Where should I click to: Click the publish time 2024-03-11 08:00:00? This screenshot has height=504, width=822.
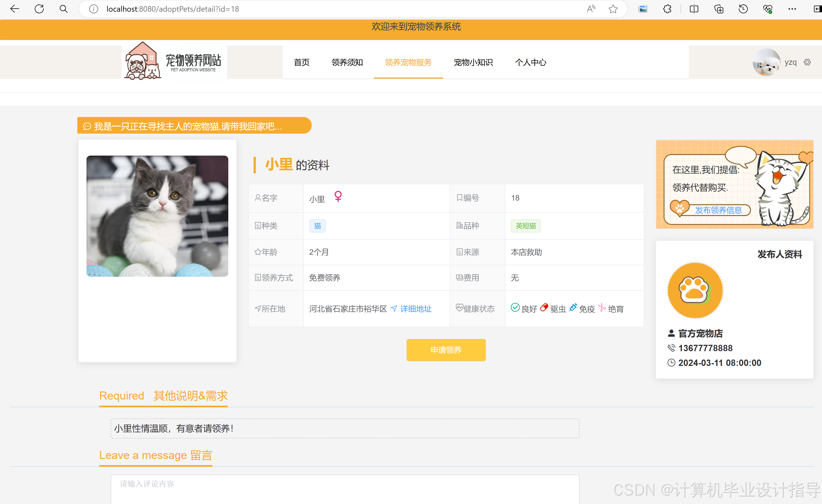(720, 363)
